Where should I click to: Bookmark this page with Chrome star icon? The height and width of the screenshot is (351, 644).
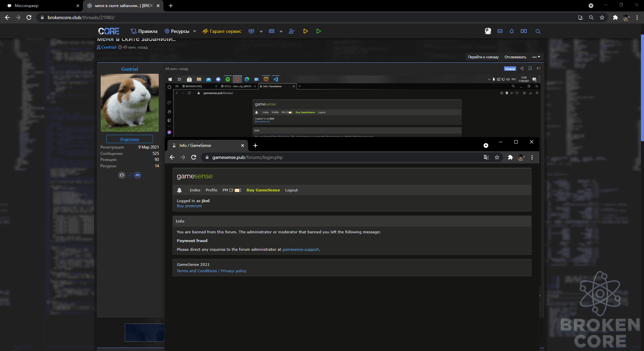tap(602, 17)
